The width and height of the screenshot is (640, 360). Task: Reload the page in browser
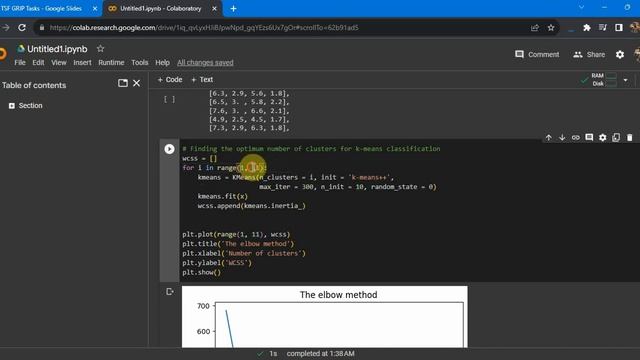tap(22, 28)
